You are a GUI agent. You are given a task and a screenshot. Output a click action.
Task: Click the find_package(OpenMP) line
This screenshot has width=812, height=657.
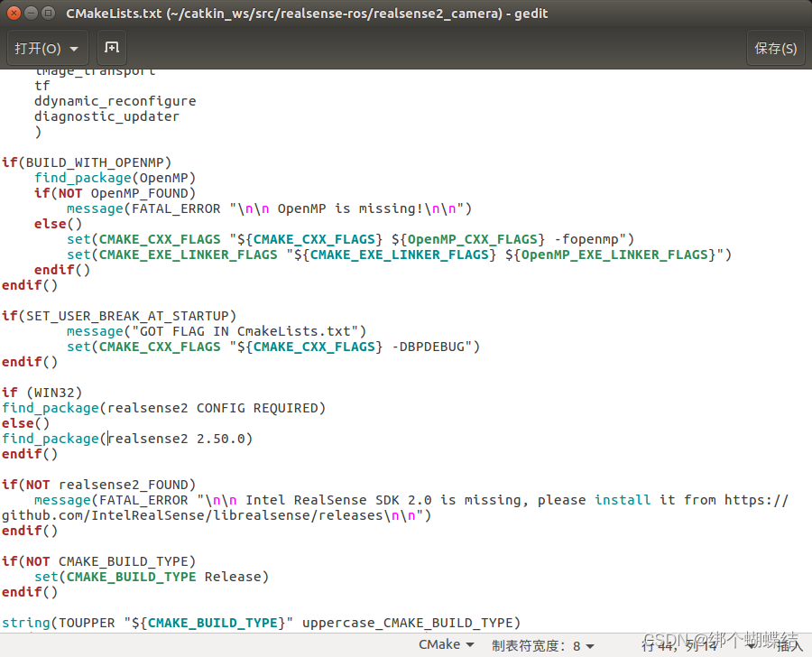[x=115, y=178]
